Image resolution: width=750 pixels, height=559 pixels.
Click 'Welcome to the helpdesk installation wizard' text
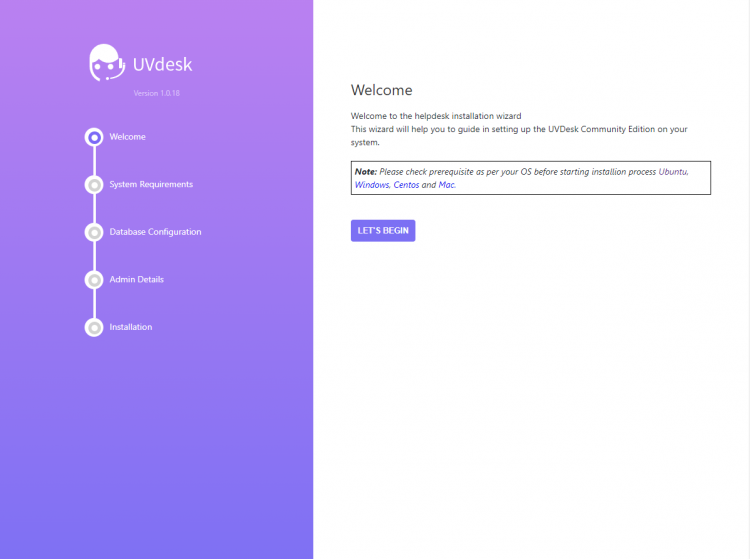436,116
